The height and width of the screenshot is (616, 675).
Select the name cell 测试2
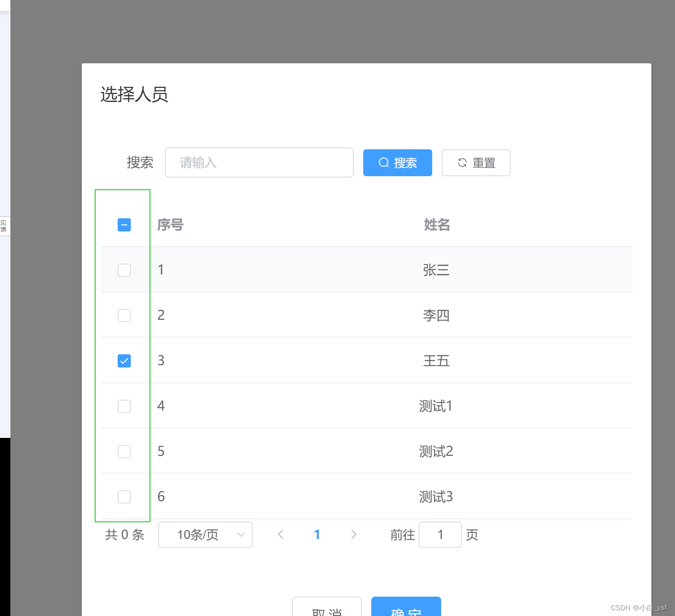click(436, 452)
